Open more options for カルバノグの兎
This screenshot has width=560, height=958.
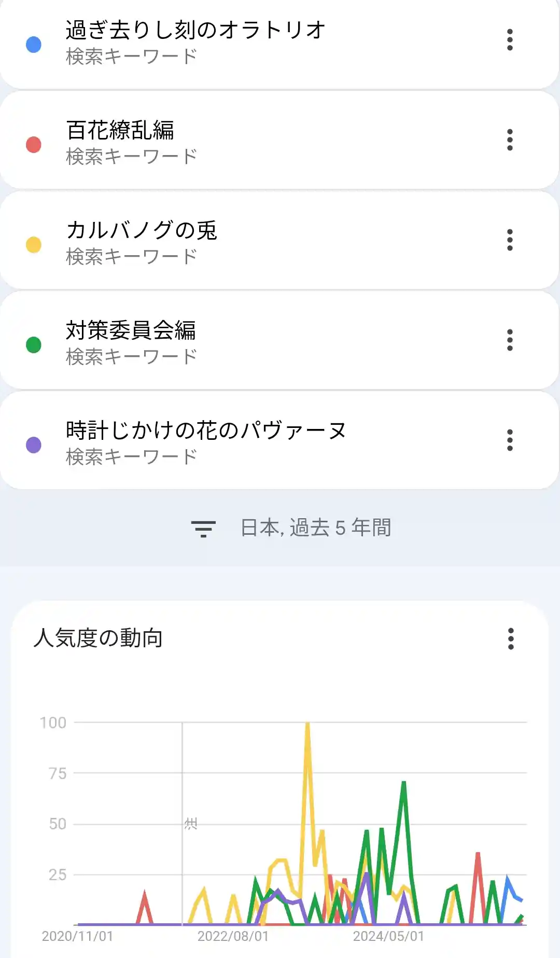[x=510, y=240]
